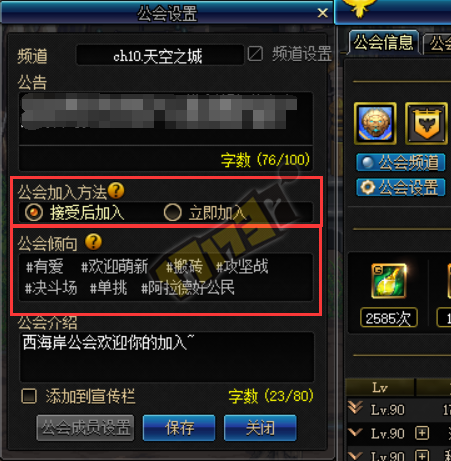Select the 接受后加入 radio option
Viewport: 451px width, 461px height.
point(34,213)
